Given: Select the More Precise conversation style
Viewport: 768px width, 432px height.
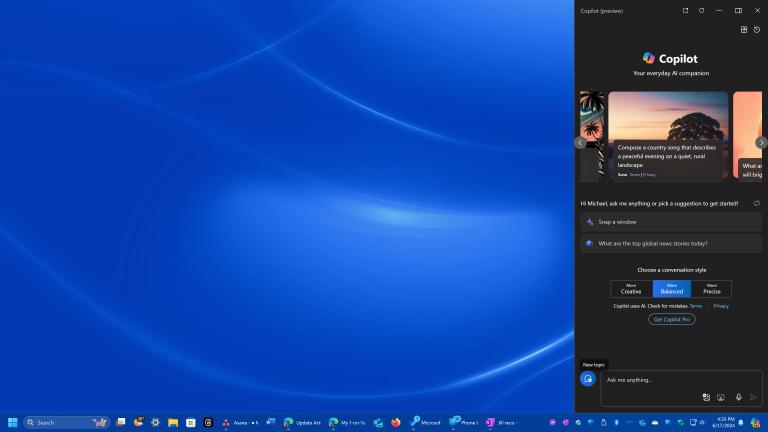Looking at the screenshot, I should click(x=711, y=289).
